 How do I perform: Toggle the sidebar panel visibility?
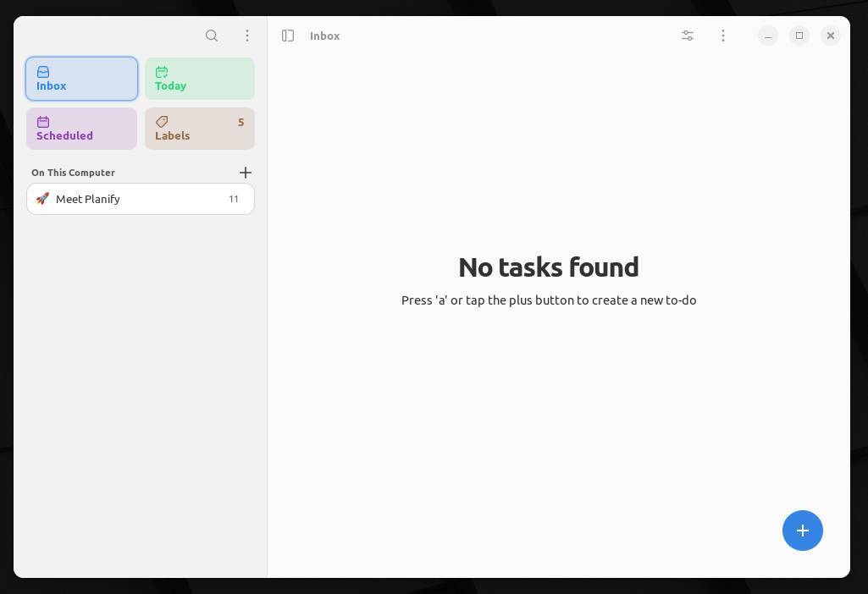(288, 36)
